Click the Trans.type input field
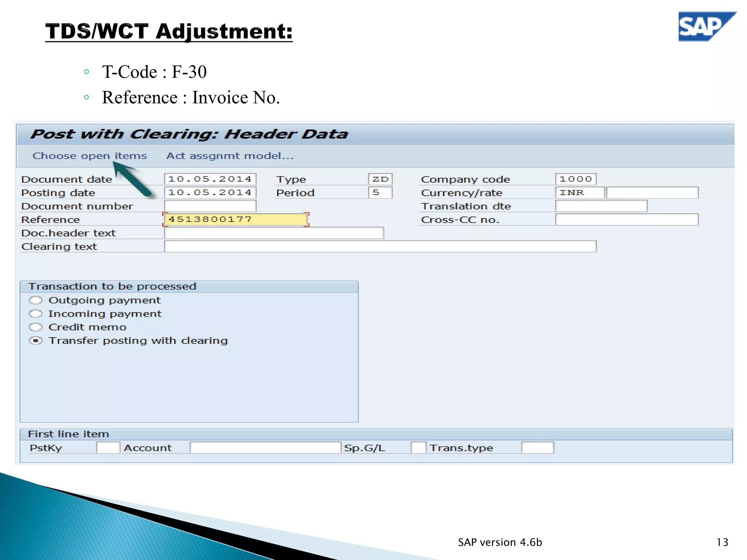Viewport: 747px width, 560px height. [x=538, y=448]
